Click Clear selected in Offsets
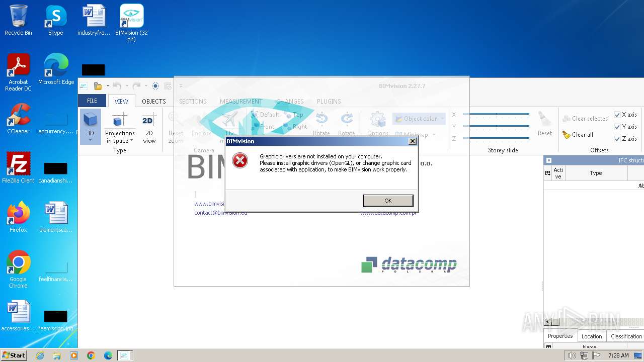The width and height of the screenshot is (644, 362). pyautogui.click(x=585, y=119)
